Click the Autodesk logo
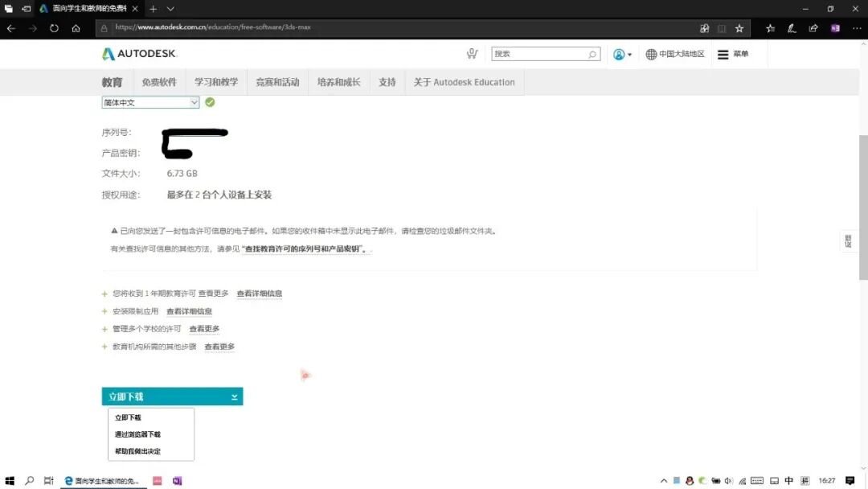Image resolution: width=868 pixels, height=489 pixels. (x=139, y=54)
